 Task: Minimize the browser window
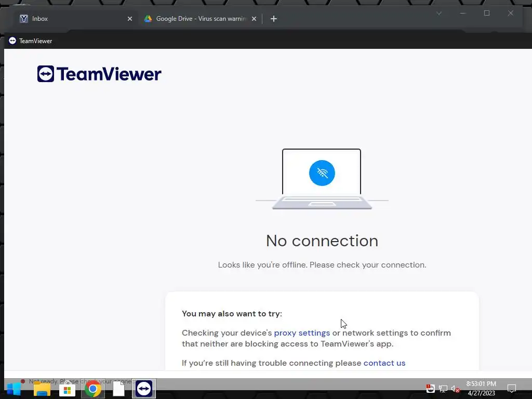[463, 13]
